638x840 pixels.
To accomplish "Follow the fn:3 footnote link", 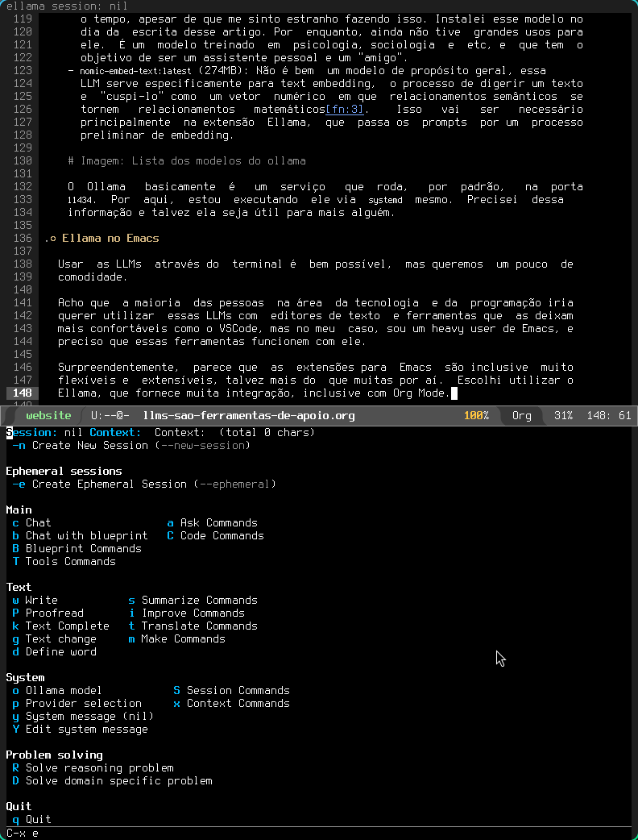I will (345, 109).
